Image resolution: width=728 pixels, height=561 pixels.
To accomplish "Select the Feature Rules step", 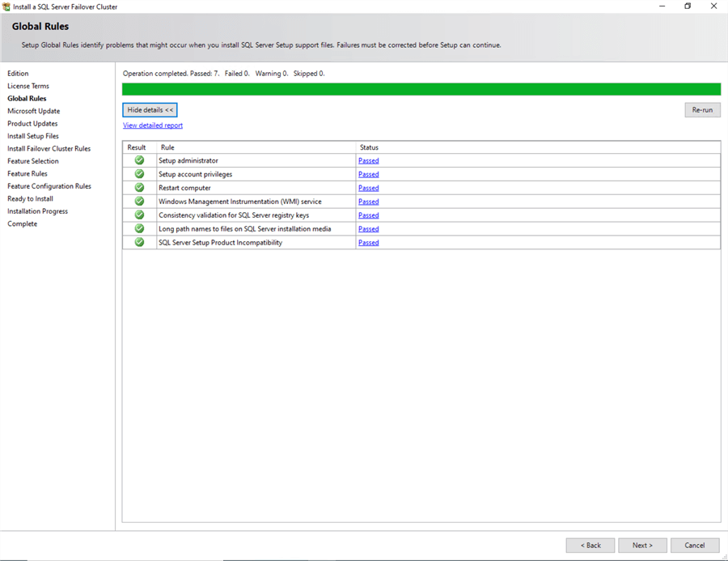I will point(28,174).
